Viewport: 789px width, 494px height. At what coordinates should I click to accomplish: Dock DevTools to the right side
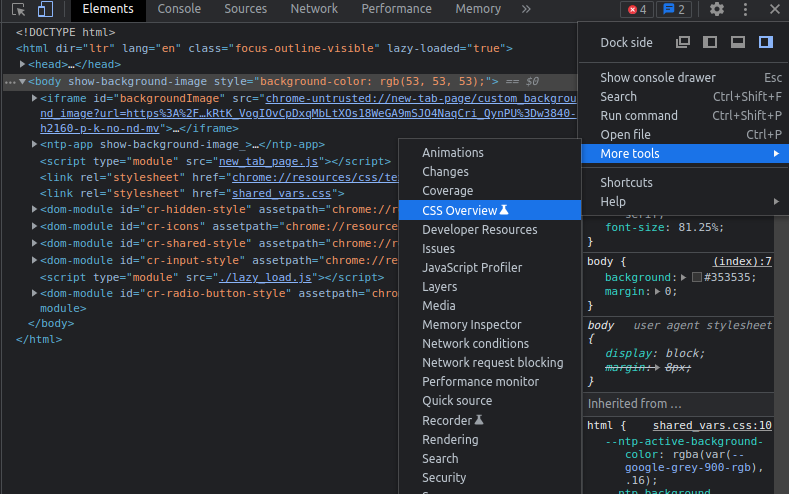coord(766,42)
